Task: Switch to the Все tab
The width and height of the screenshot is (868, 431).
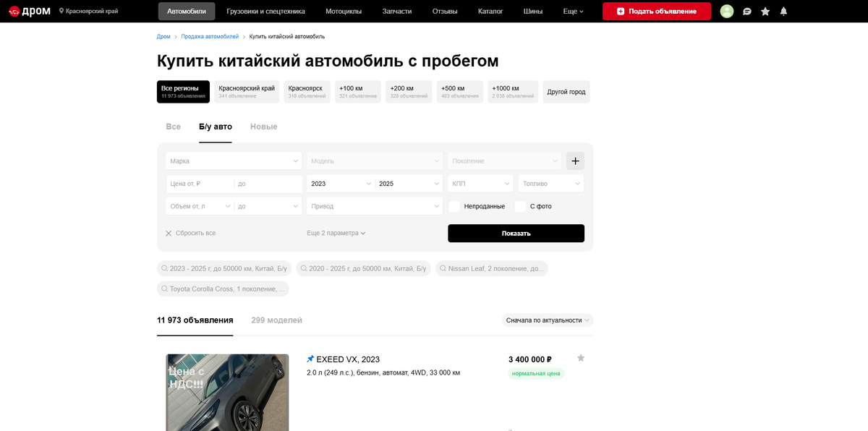Action: [174, 127]
